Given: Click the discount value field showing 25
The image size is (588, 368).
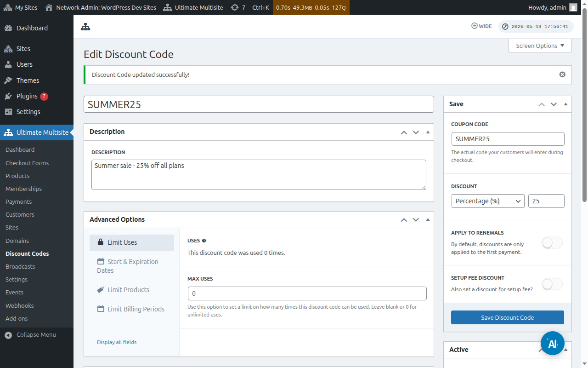Looking at the screenshot, I should coord(546,201).
